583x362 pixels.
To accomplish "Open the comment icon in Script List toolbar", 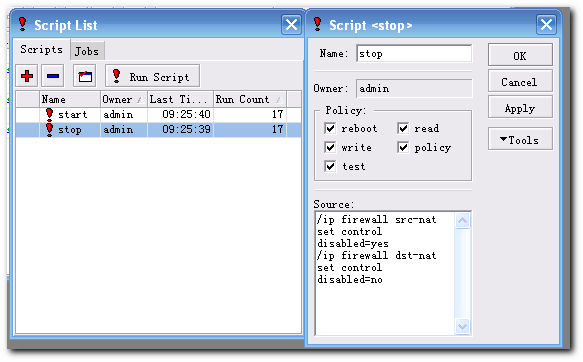I will (85, 76).
